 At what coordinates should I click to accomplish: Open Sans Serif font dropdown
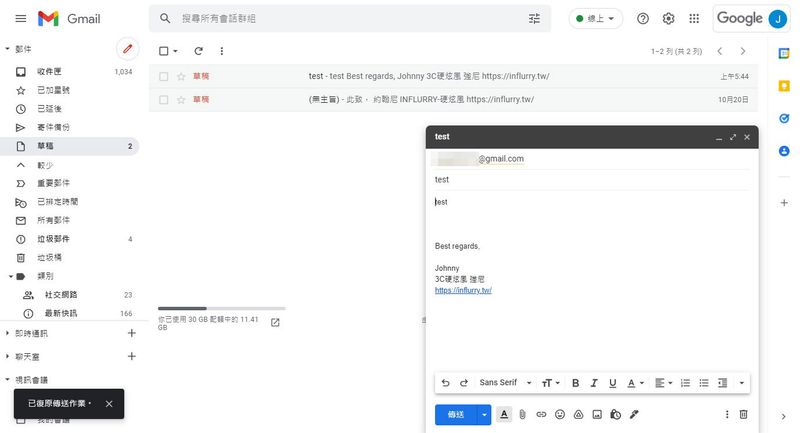505,383
